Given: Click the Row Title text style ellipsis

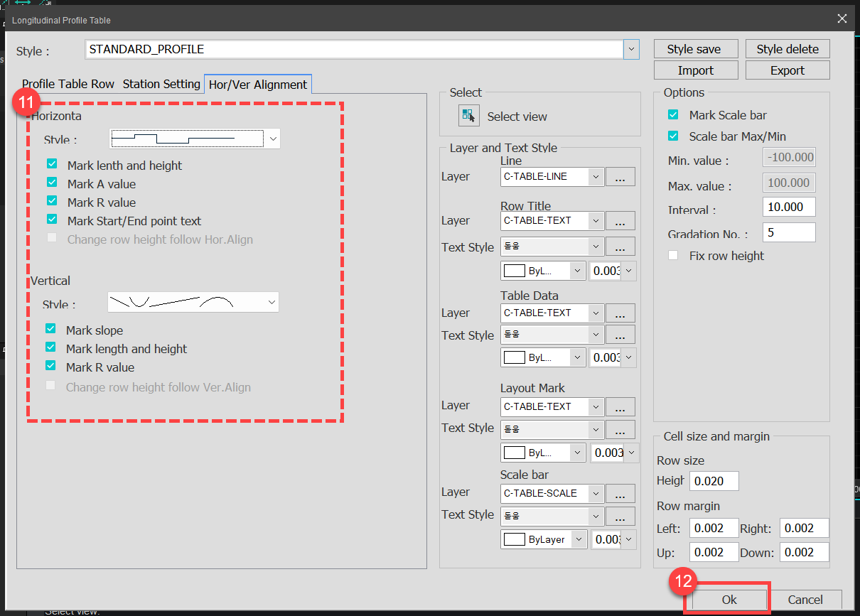Looking at the screenshot, I should pyautogui.click(x=620, y=247).
